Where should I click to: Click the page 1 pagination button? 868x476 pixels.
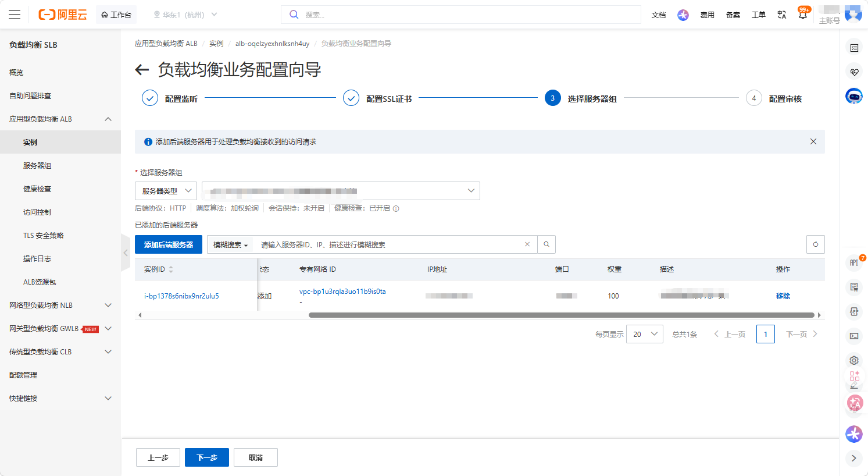[766, 334]
